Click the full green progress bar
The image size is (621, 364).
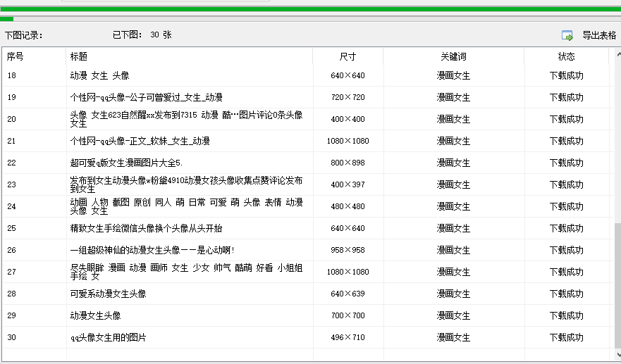point(310,8)
